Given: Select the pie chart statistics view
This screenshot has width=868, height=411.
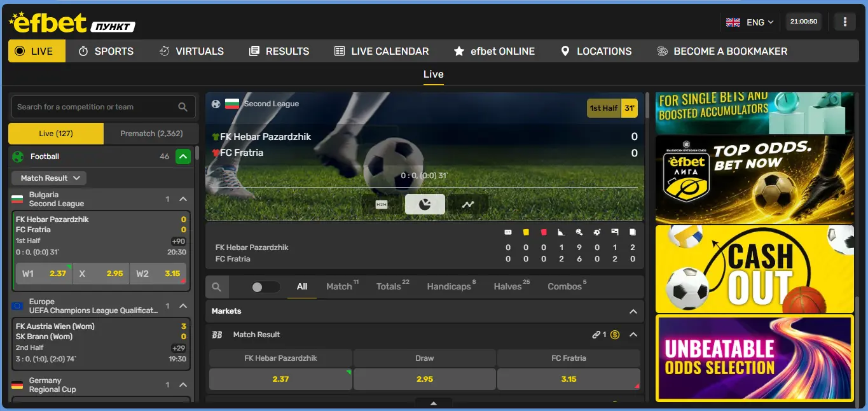Looking at the screenshot, I should click(425, 204).
